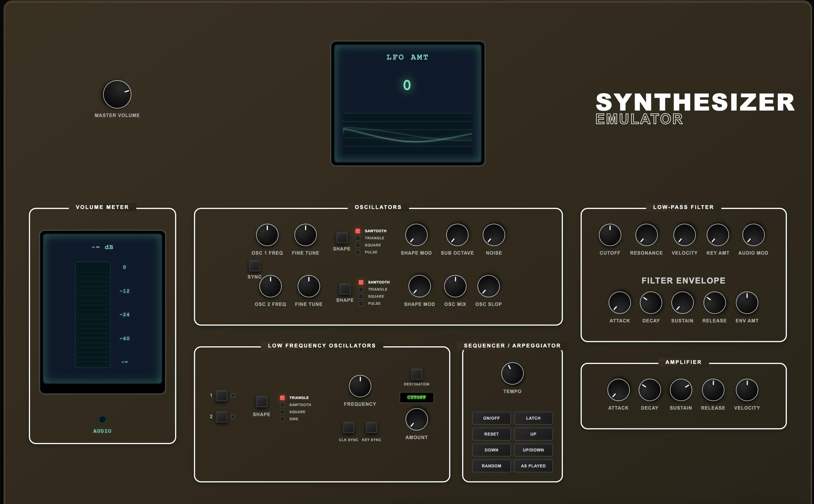
Task: Adjust the OSC 1 FREQ knob
Action: click(x=267, y=235)
